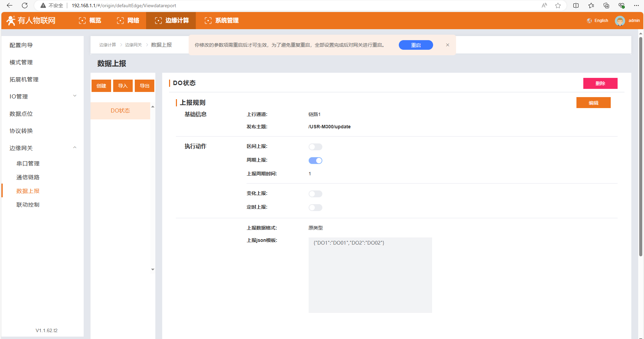Click the admin user avatar
The height and width of the screenshot is (339, 644).
(620, 21)
